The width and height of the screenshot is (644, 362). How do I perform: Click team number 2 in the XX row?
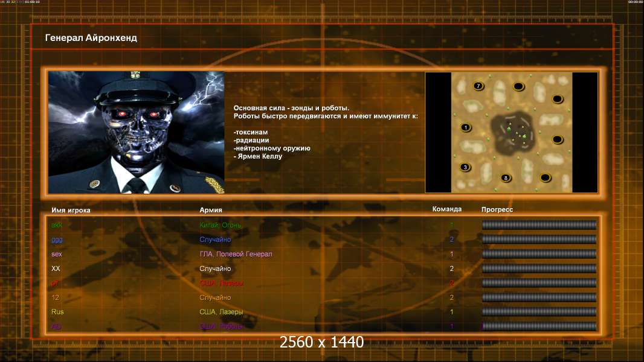(452, 268)
